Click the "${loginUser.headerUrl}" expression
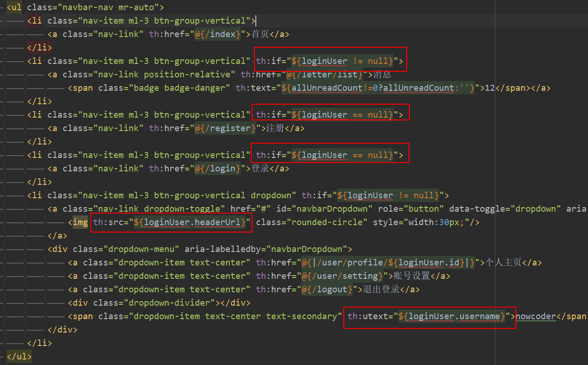588x365 pixels. 190,222
